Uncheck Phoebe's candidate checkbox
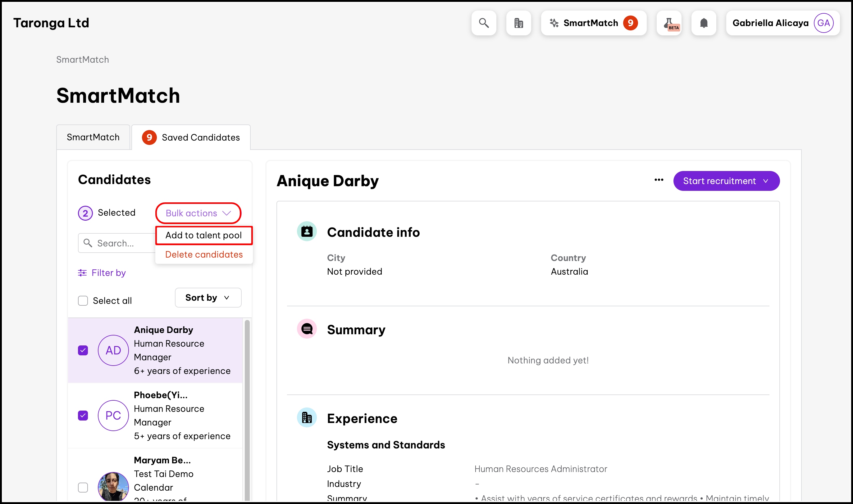Viewport: 853px width, 504px height. tap(83, 416)
